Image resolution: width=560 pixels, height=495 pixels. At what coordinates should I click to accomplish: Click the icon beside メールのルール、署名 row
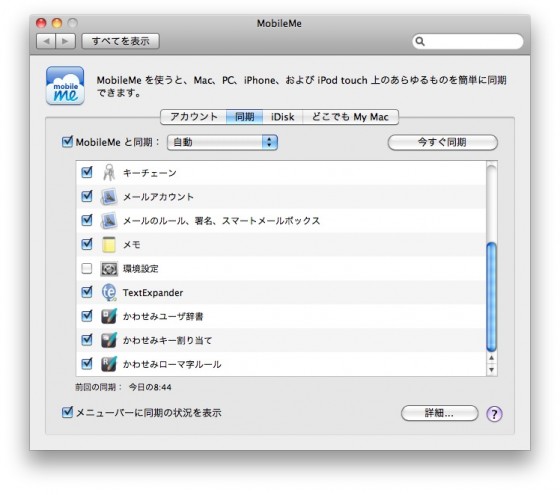click(x=109, y=220)
